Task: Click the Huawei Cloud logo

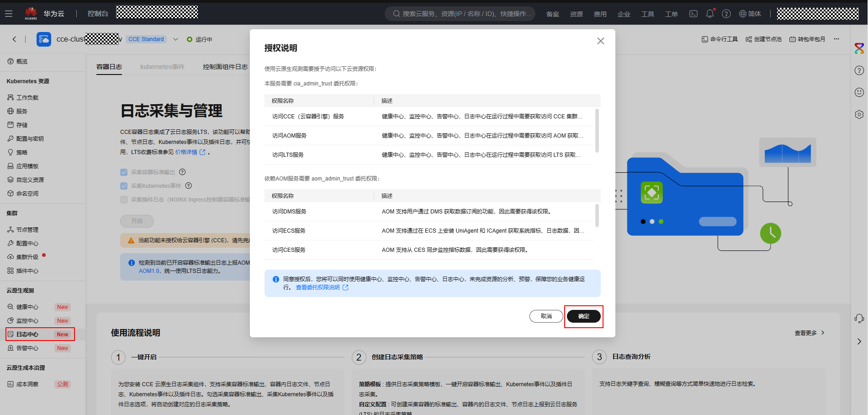Action: tap(31, 14)
